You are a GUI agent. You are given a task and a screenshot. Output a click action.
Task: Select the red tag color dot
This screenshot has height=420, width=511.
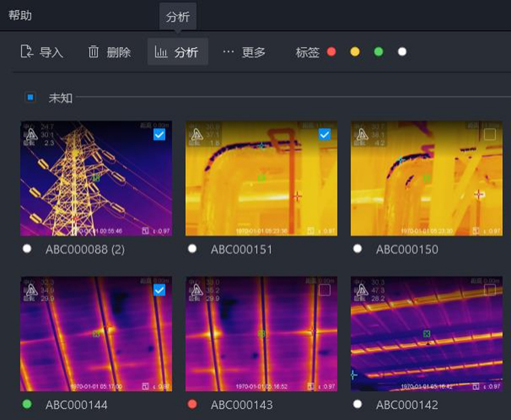[332, 52]
